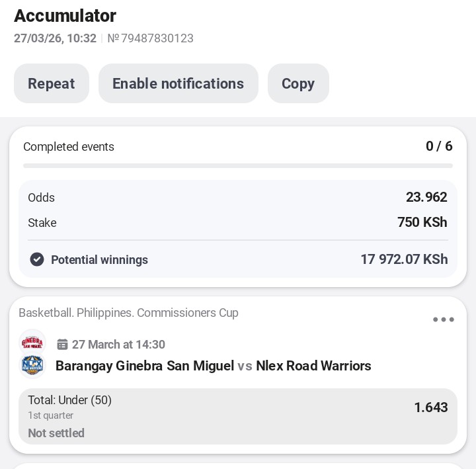Open the three-dot event options menu

(443, 320)
